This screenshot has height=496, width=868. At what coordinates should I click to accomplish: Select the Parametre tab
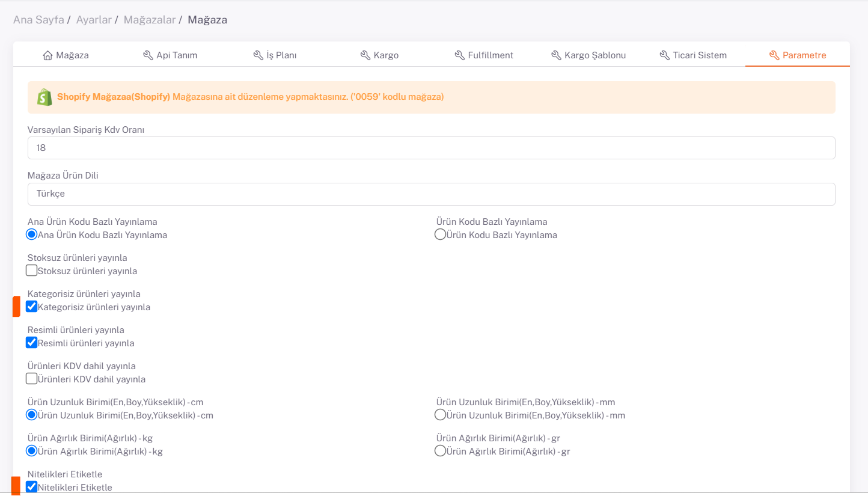[x=798, y=55]
